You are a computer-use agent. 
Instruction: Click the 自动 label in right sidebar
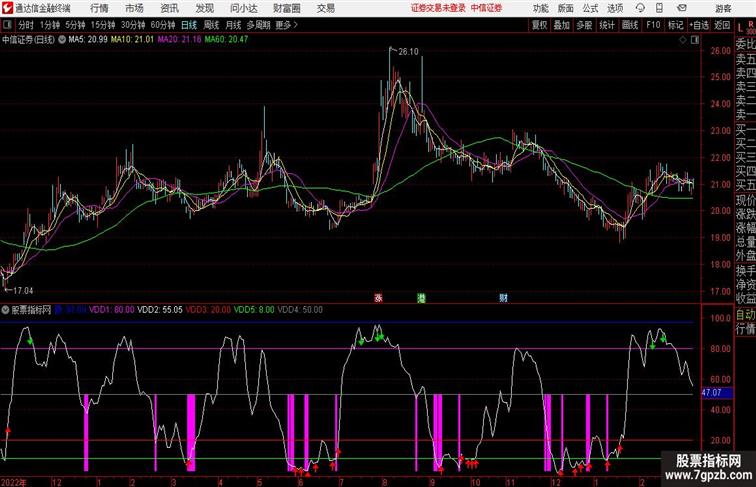(745, 314)
